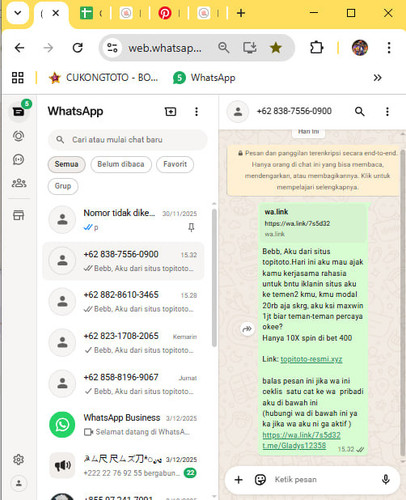
Task: Select the Grup filter
Action: [x=63, y=186]
